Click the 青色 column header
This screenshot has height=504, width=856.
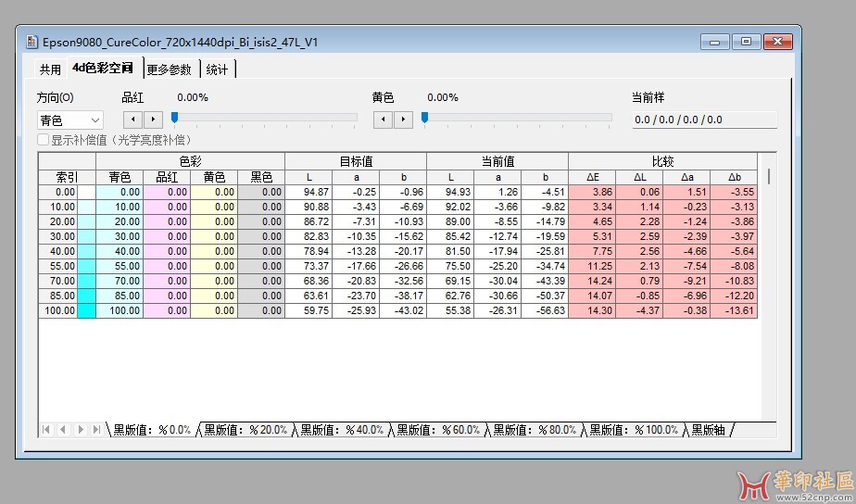[x=120, y=178]
